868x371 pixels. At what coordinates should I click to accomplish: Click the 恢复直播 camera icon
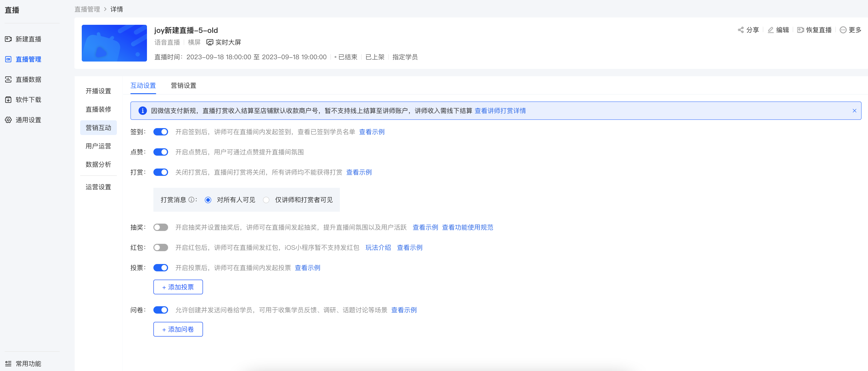tap(801, 30)
